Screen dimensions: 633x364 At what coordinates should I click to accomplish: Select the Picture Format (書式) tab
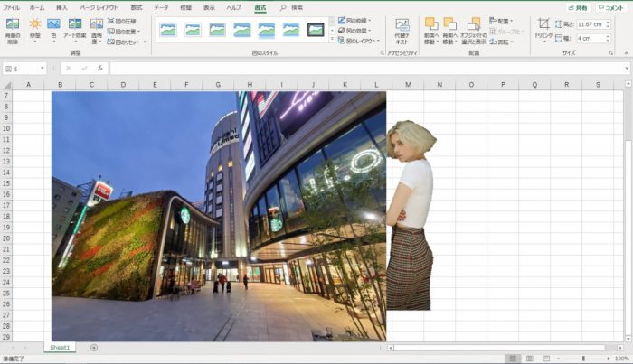pos(260,7)
